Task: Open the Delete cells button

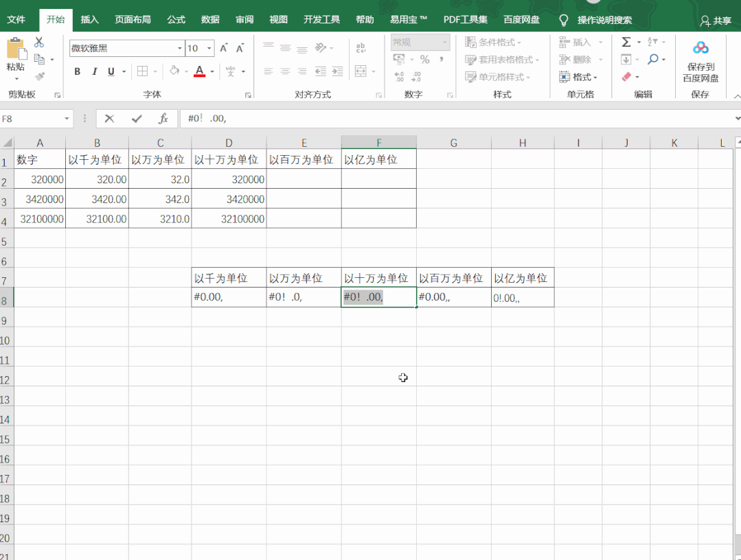Action: point(575,60)
